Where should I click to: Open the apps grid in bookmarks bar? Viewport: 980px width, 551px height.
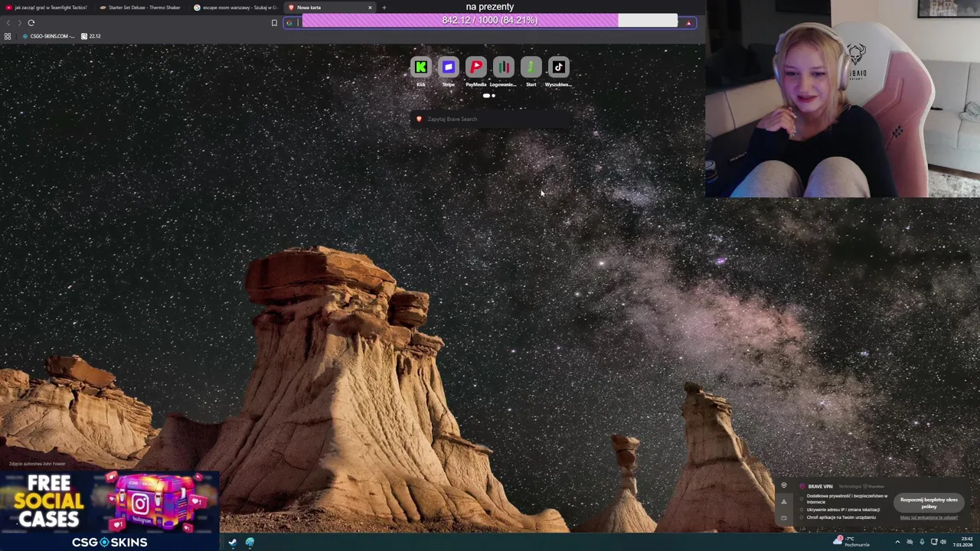pyautogui.click(x=8, y=36)
